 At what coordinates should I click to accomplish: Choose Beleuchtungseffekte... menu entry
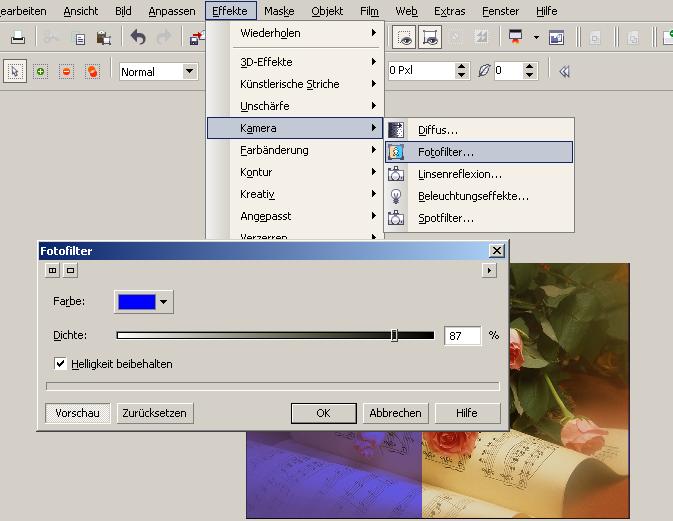click(479, 196)
